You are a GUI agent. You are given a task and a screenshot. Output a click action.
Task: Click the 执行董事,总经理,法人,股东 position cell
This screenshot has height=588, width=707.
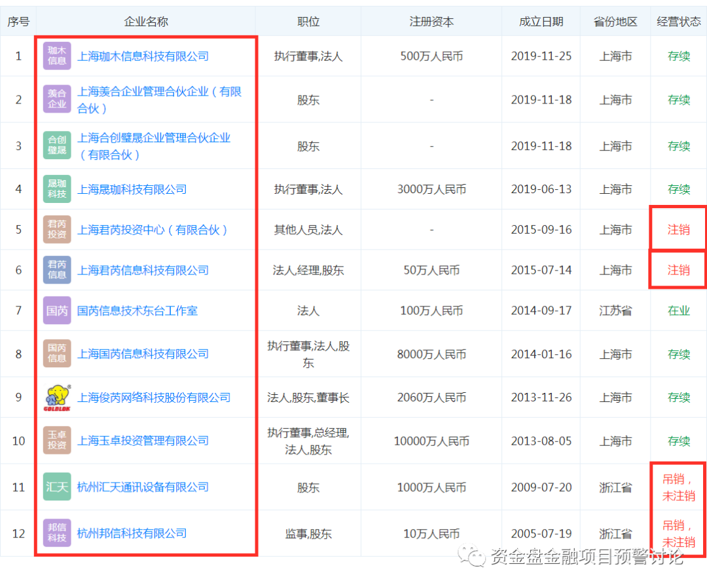pos(308,441)
